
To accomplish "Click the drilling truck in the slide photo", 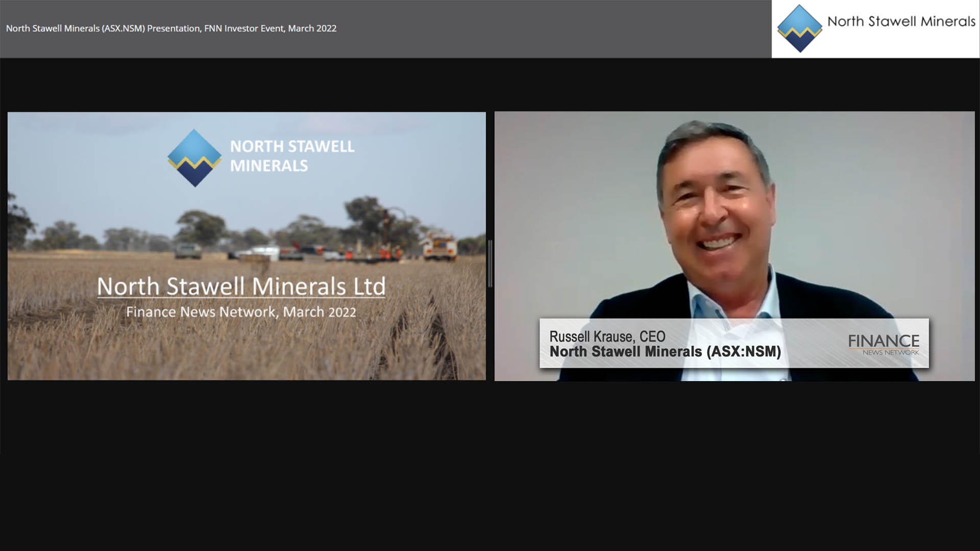I will tap(439, 246).
